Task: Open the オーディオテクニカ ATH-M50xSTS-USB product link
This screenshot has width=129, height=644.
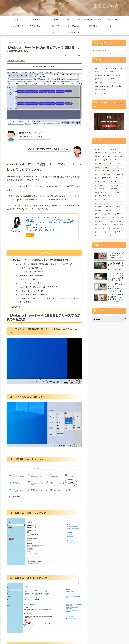Action: [x=50, y=221]
